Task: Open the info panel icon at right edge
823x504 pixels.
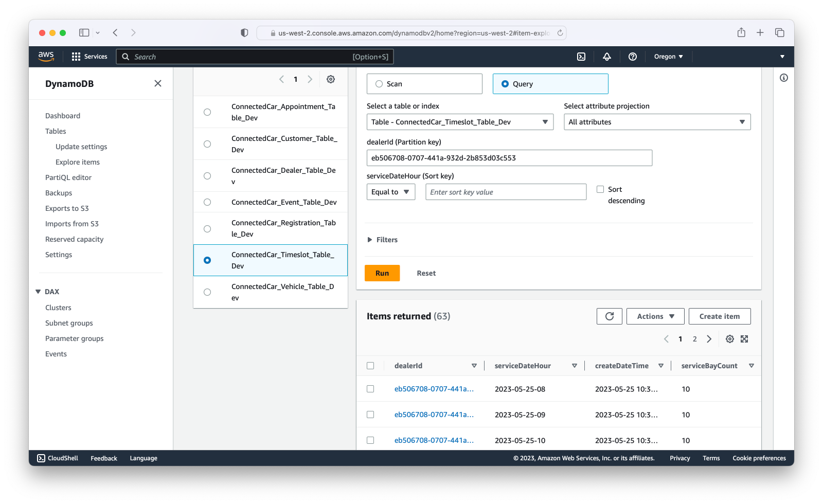Action: click(x=784, y=78)
